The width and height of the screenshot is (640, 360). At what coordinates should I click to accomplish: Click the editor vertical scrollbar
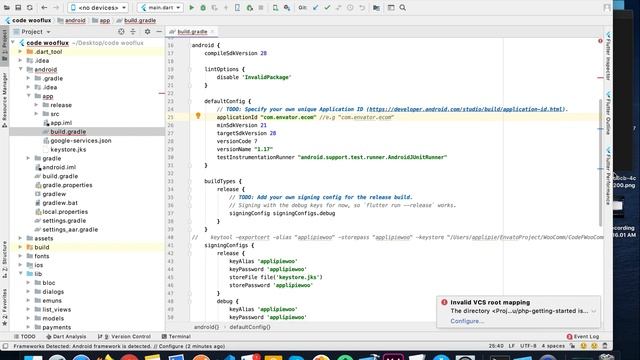pos(600,162)
